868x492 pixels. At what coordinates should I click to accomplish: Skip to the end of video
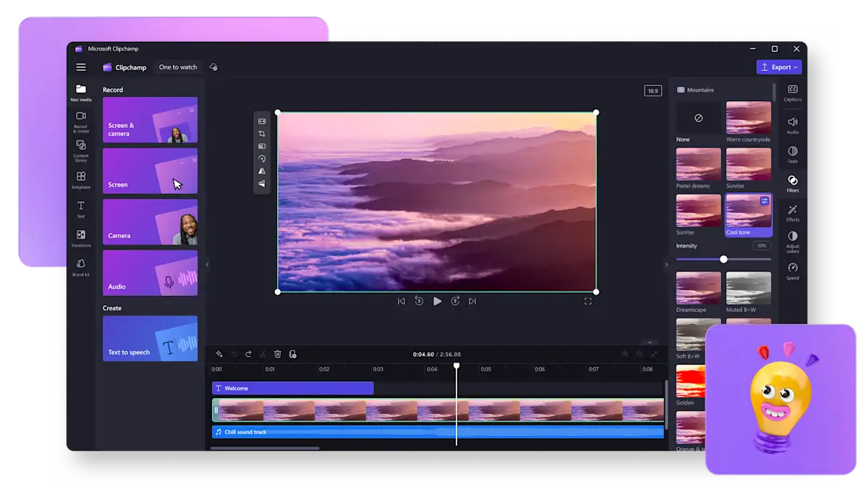pyautogui.click(x=472, y=301)
